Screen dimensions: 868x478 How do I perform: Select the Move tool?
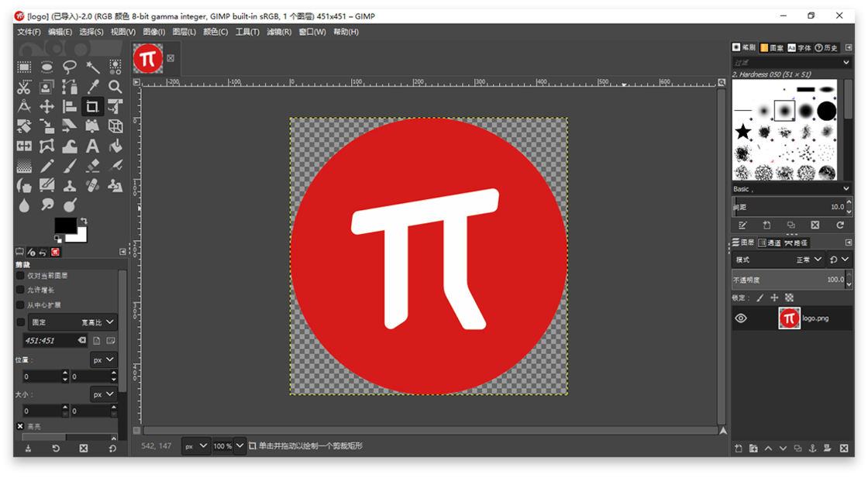pyautogui.click(x=47, y=106)
